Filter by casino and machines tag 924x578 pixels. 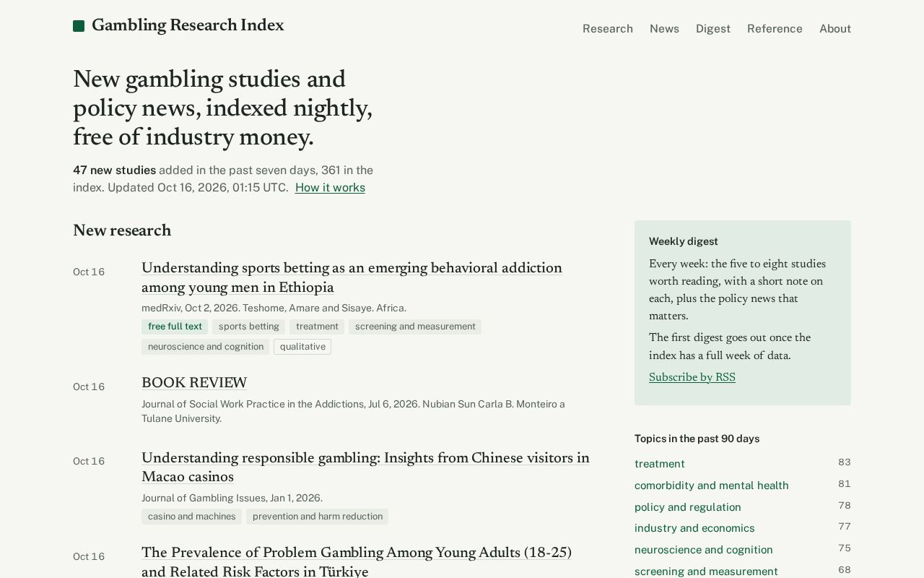[191, 517]
